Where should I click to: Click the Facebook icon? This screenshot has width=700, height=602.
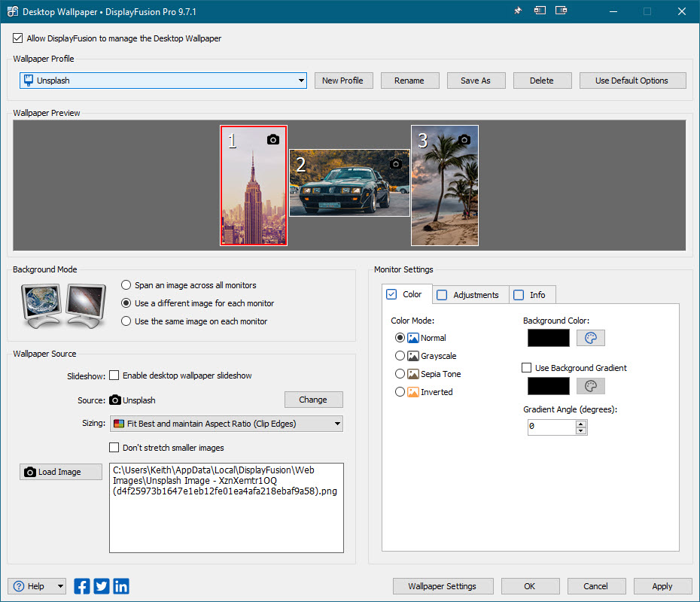coord(82,586)
